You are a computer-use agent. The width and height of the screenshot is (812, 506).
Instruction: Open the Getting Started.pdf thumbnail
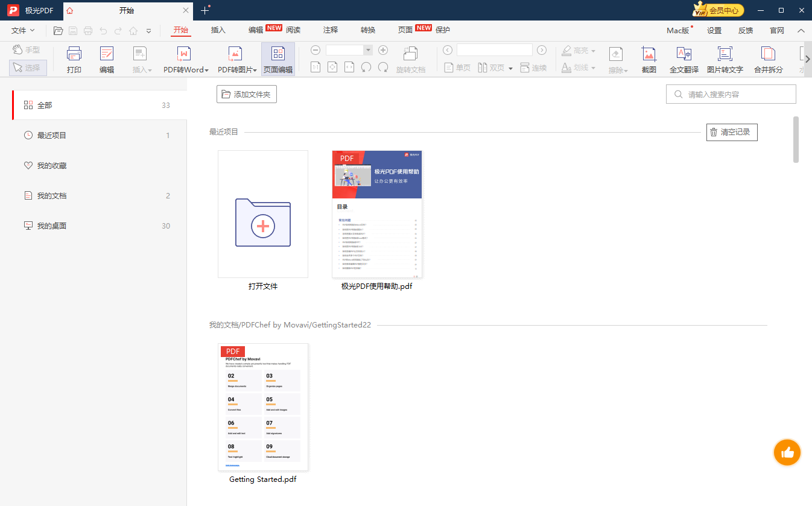pos(263,407)
